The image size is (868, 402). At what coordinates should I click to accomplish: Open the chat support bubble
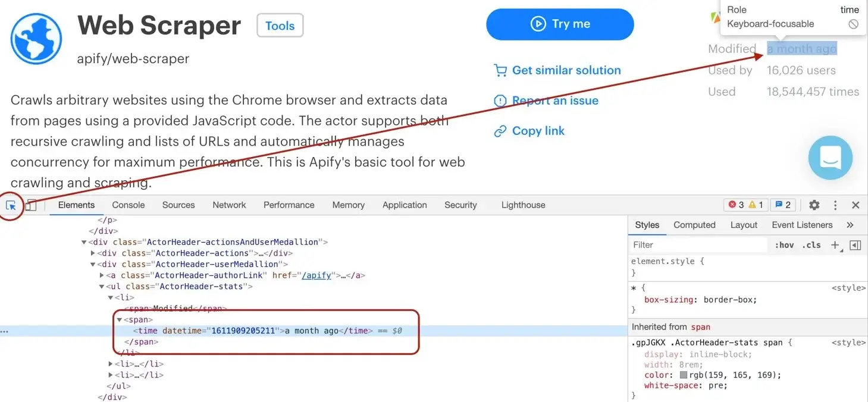pyautogui.click(x=830, y=158)
